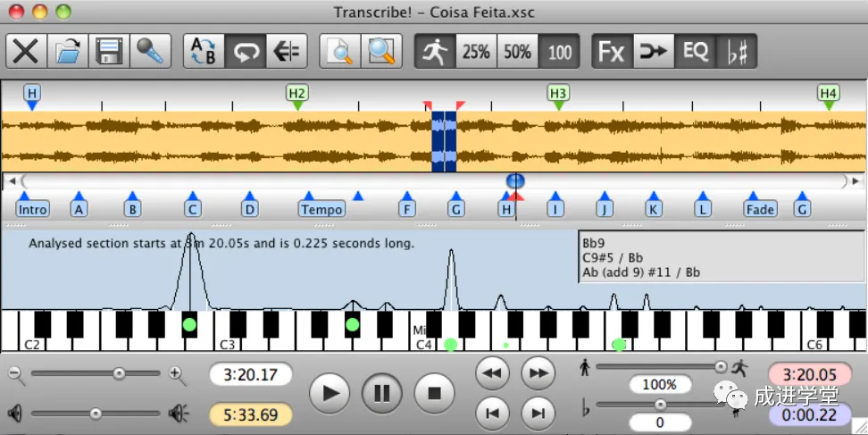Click the zoom out magnifier icon
The width and height of the screenshot is (868, 435).
pyautogui.click(x=17, y=375)
